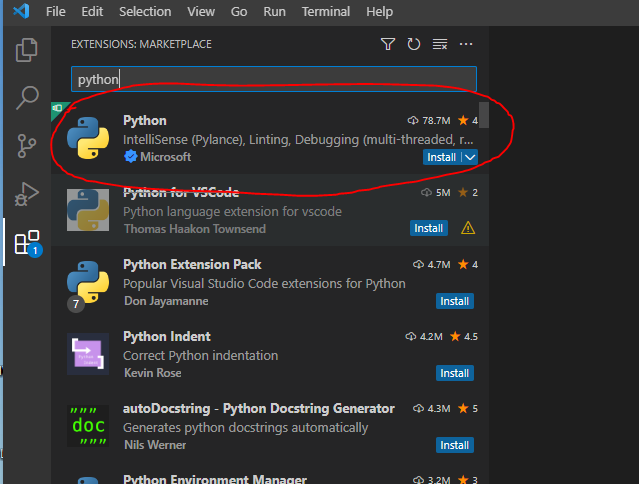The height and width of the screenshot is (484, 639).
Task: Click publisher name Kevin Rose
Action: point(153,373)
